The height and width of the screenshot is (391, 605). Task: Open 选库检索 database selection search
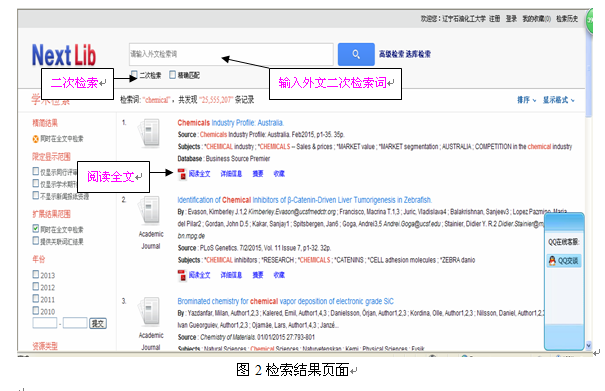pyautogui.click(x=418, y=54)
